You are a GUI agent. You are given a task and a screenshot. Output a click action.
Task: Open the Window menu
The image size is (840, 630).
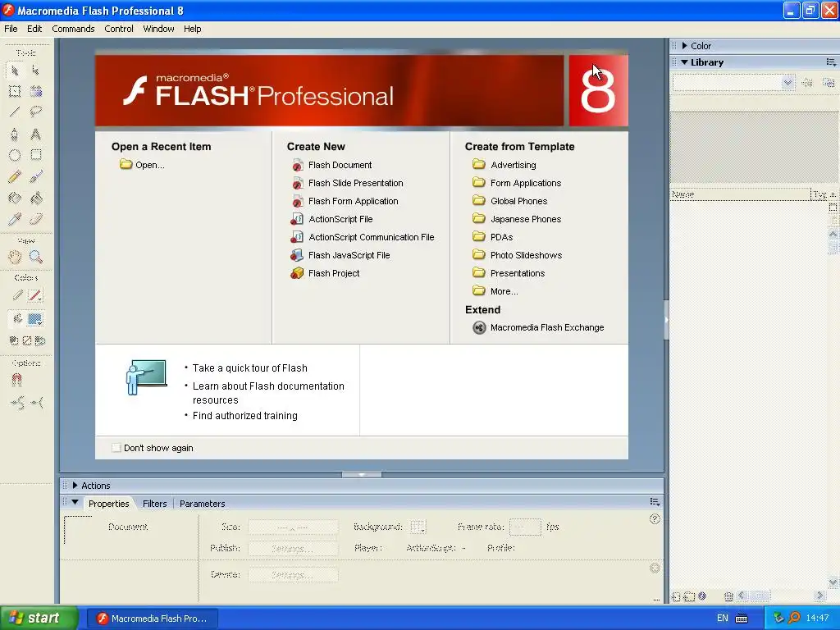(x=158, y=29)
